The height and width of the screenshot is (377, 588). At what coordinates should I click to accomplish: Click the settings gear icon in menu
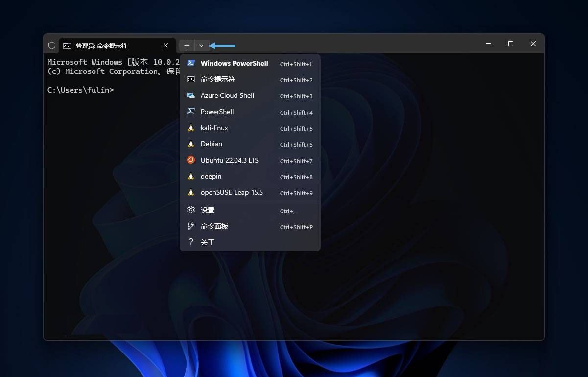coord(191,210)
